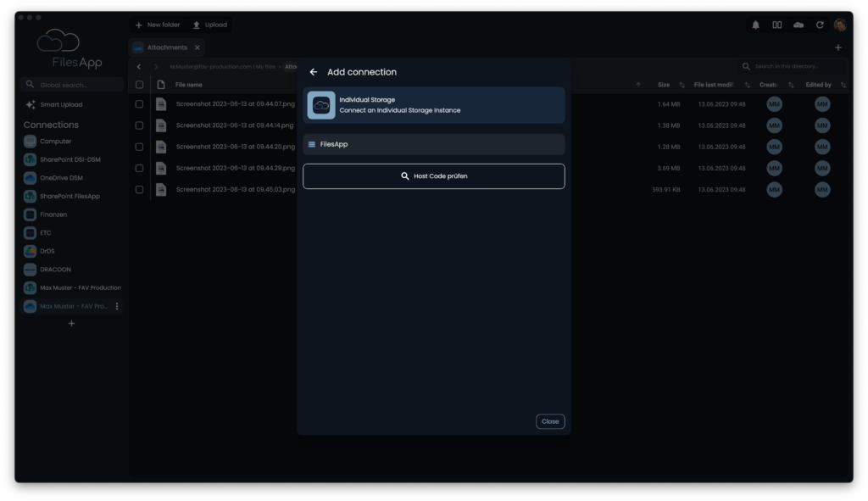Click Search in this directory field
868x501 pixels.
click(x=793, y=66)
